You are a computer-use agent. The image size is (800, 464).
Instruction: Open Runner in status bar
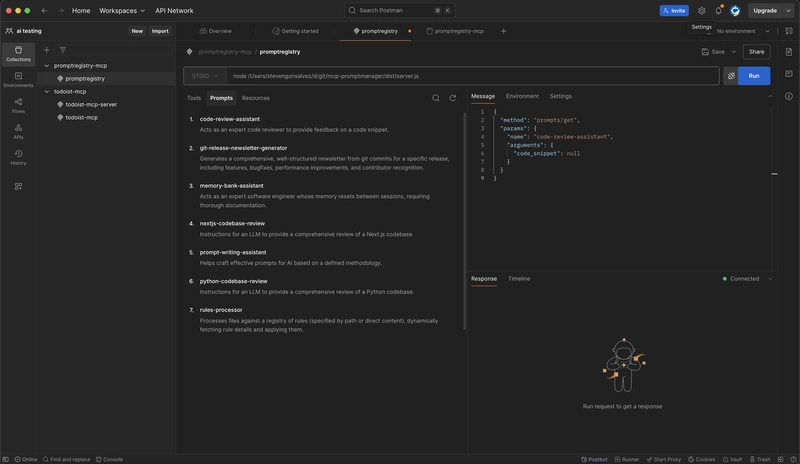pos(627,459)
